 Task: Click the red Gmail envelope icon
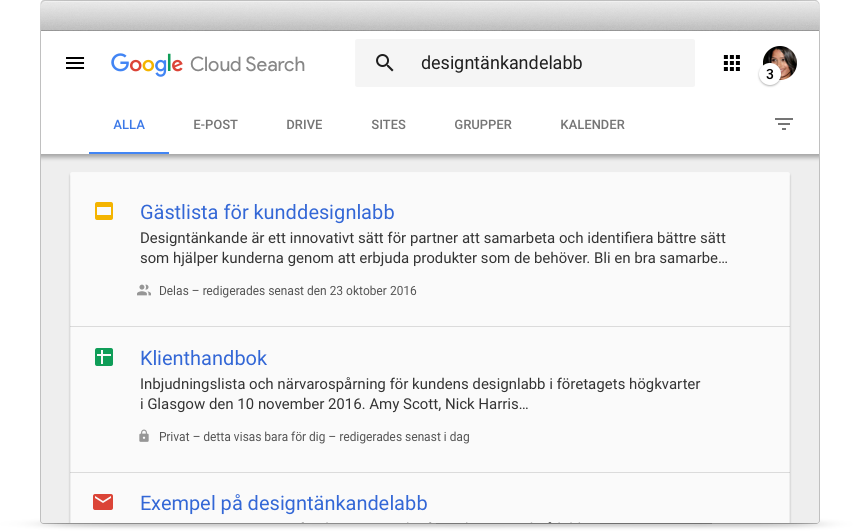click(103, 502)
